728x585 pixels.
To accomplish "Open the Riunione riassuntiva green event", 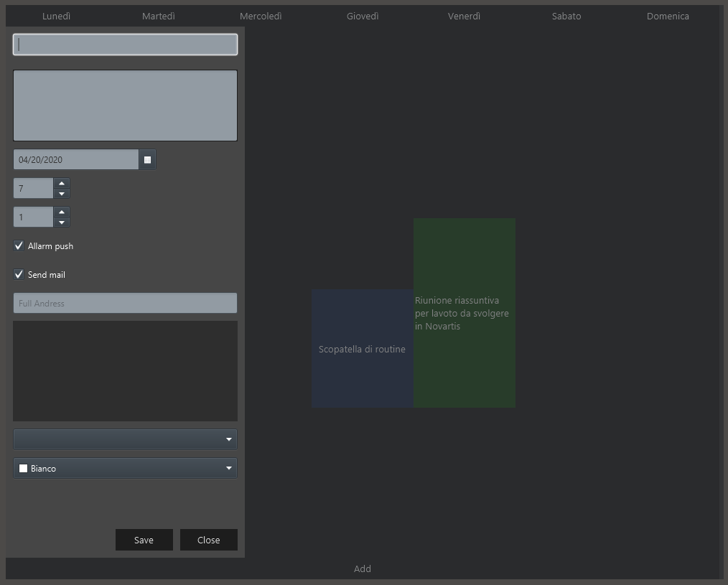I will [465, 313].
